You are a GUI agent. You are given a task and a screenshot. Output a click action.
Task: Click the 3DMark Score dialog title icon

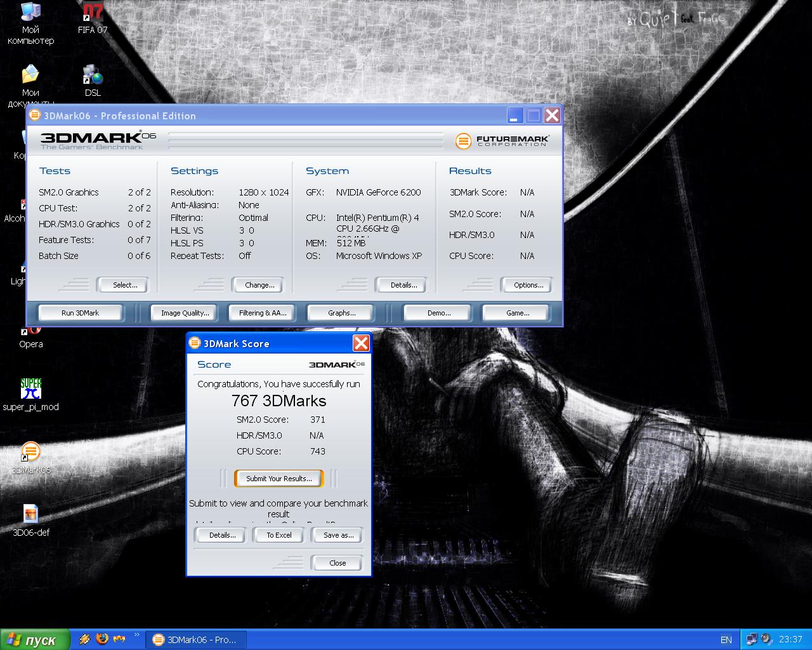coord(195,343)
